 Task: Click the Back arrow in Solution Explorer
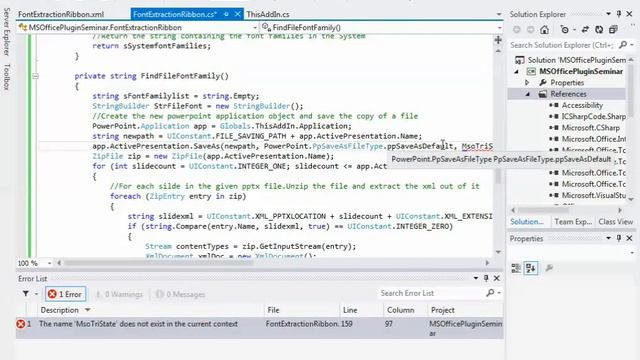pos(517,30)
